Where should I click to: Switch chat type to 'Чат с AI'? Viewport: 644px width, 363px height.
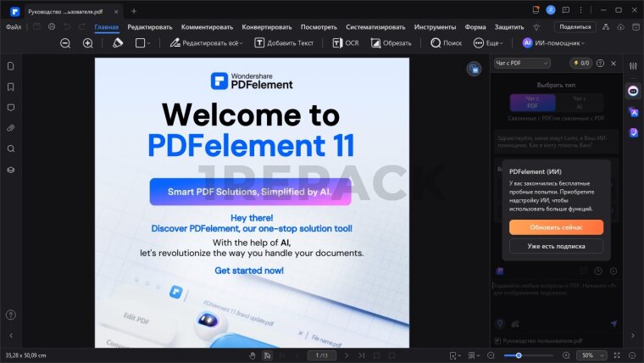pyautogui.click(x=580, y=103)
